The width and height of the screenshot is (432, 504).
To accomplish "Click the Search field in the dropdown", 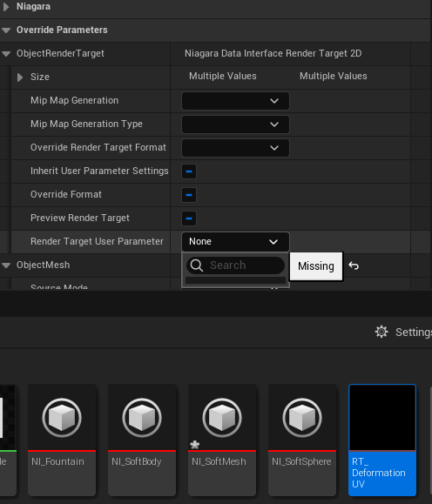I will (235, 265).
